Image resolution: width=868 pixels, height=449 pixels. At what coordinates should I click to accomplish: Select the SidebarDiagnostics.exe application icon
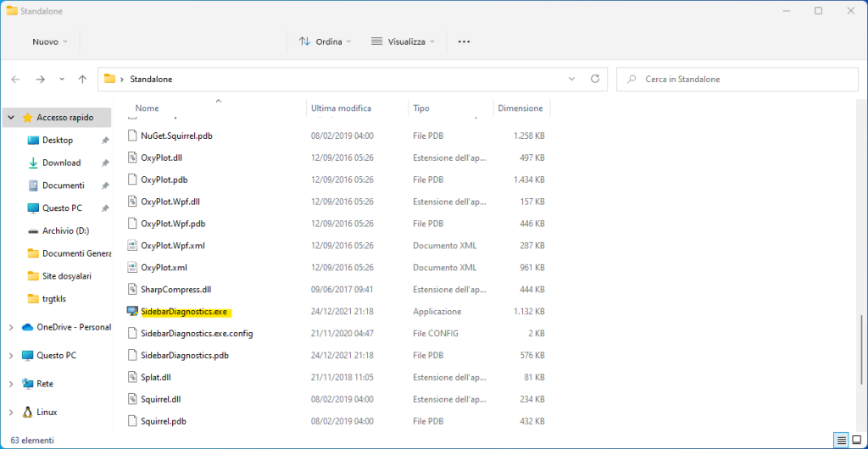point(131,312)
